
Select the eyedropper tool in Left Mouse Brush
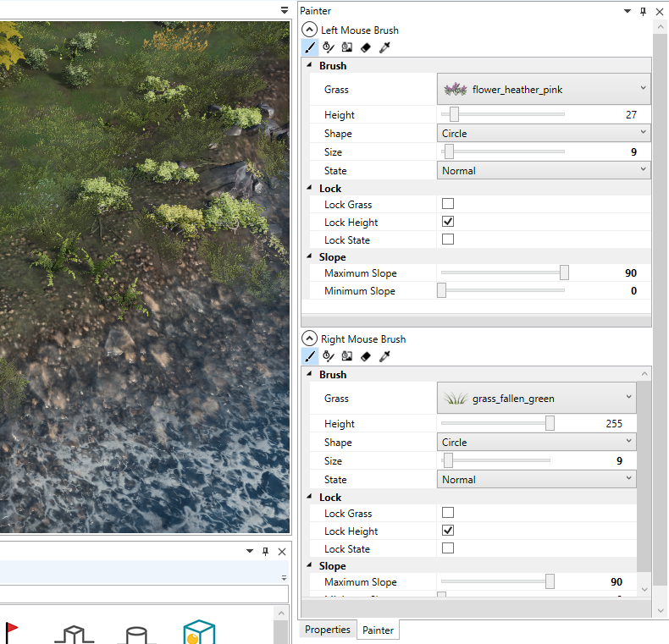pyautogui.click(x=384, y=47)
